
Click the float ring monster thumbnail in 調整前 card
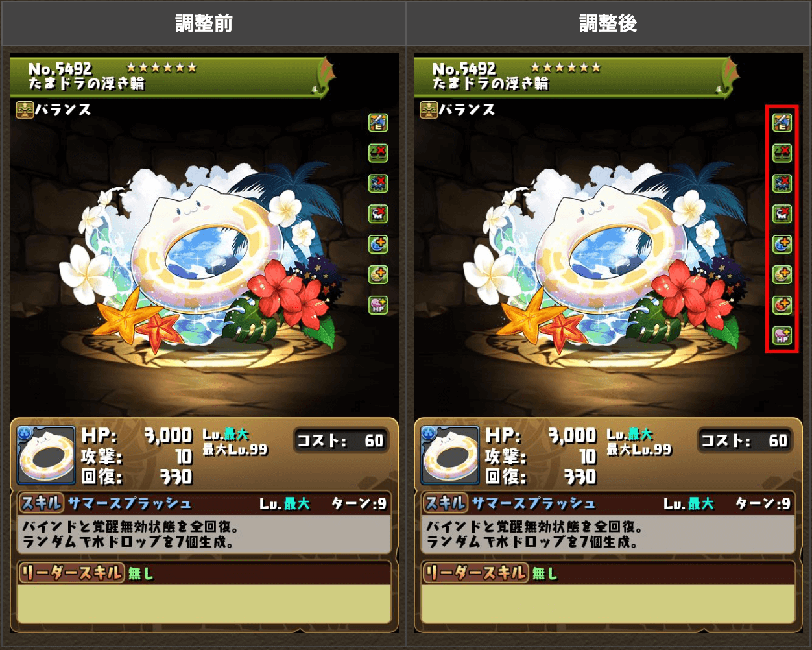(45, 455)
